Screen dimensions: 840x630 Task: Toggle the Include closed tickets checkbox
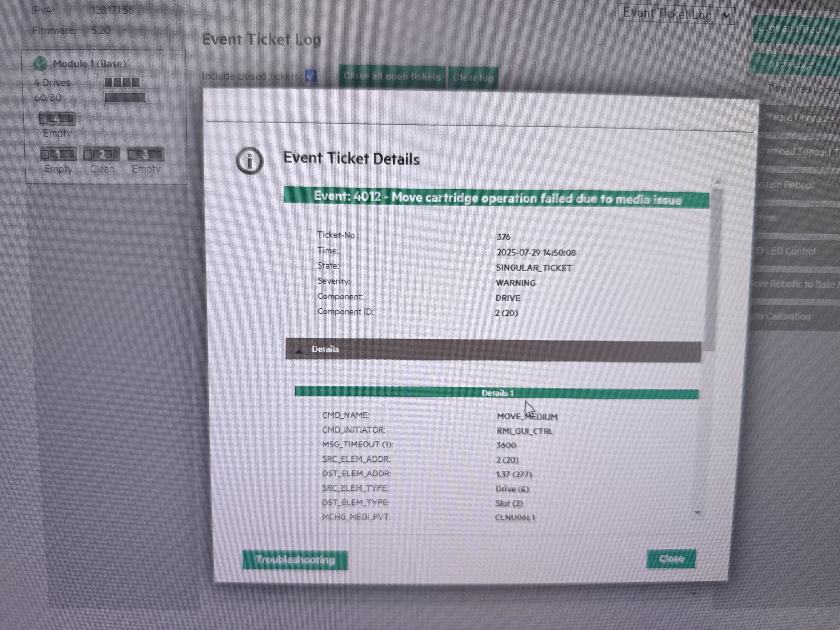pyautogui.click(x=311, y=76)
